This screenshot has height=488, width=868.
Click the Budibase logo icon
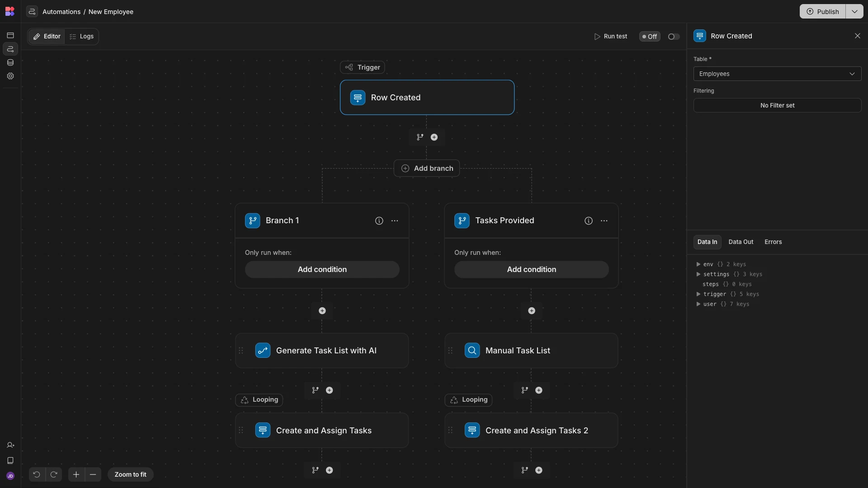10,11
